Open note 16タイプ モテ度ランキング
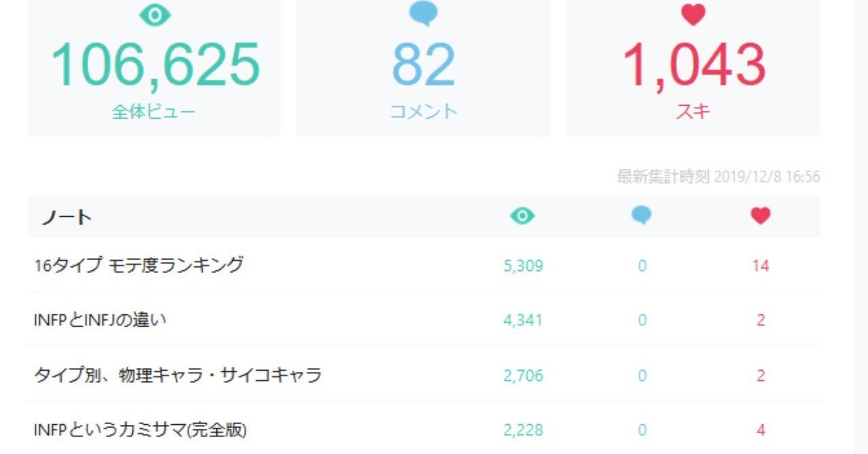The width and height of the screenshot is (868, 454). (x=138, y=265)
